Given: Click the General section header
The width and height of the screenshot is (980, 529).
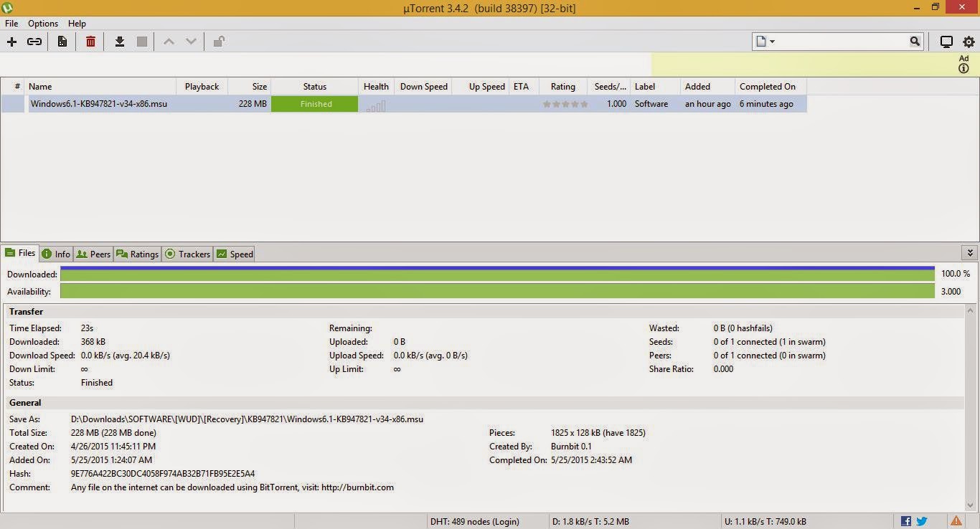Looking at the screenshot, I should tap(485, 403).
